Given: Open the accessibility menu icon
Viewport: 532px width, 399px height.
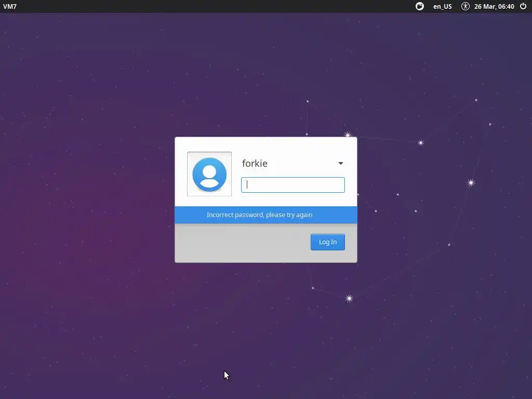Looking at the screenshot, I should click(x=465, y=6).
